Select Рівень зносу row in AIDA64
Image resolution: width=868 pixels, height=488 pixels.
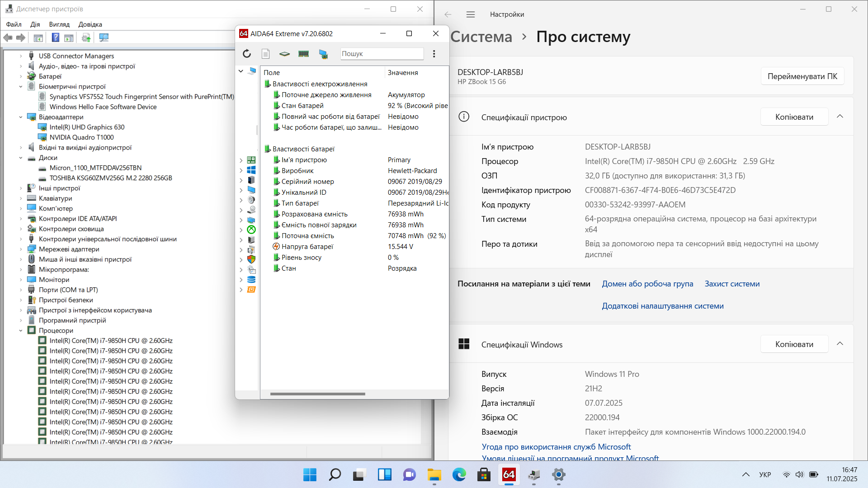click(355, 258)
